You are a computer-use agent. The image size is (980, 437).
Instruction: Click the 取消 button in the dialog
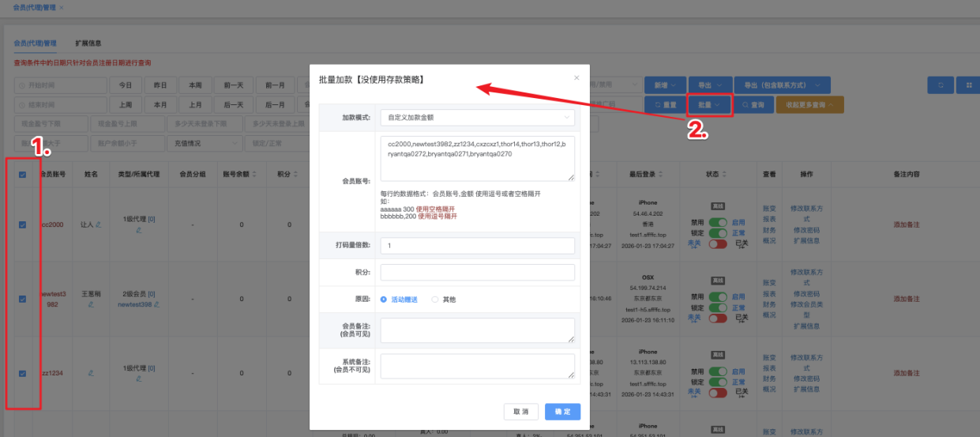[520, 412]
